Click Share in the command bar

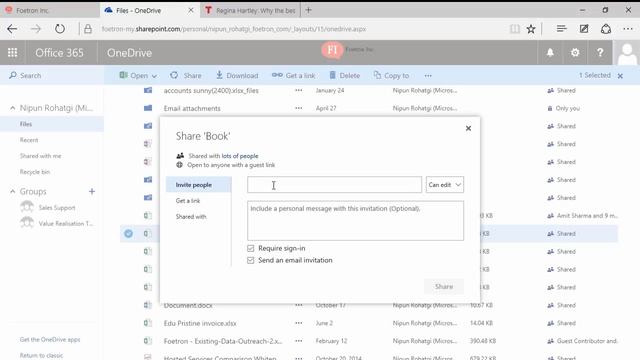click(x=186, y=76)
